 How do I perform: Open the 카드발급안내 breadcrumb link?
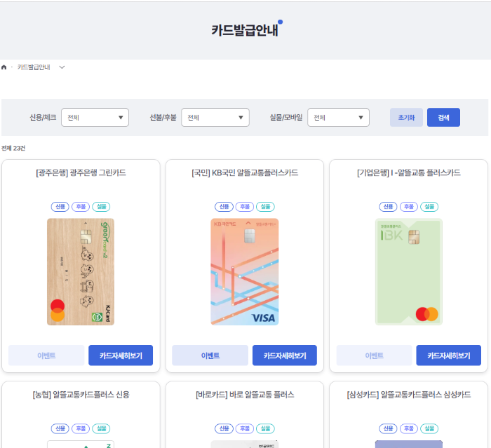[x=34, y=67]
